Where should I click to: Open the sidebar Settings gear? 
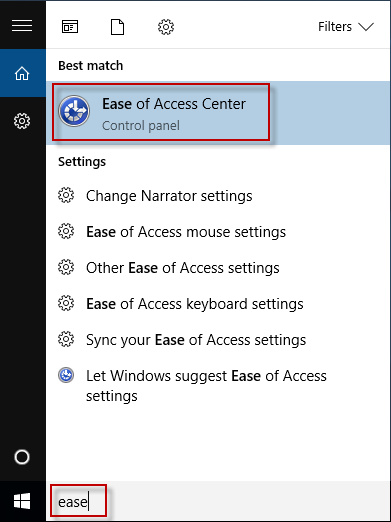[22, 121]
